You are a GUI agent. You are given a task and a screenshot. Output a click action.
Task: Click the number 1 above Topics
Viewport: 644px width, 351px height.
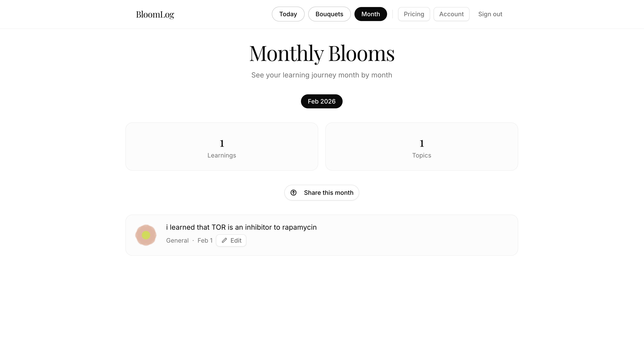(422, 143)
